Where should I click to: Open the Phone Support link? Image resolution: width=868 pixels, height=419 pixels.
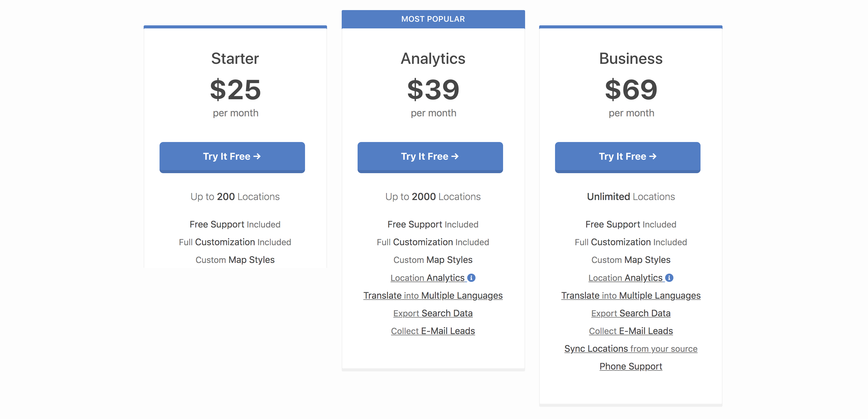click(631, 366)
